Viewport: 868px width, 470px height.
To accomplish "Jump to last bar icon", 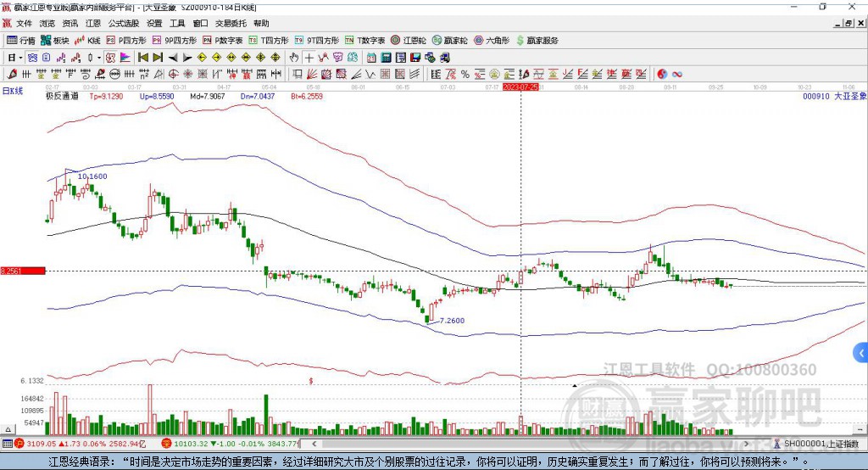I will click(x=158, y=58).
